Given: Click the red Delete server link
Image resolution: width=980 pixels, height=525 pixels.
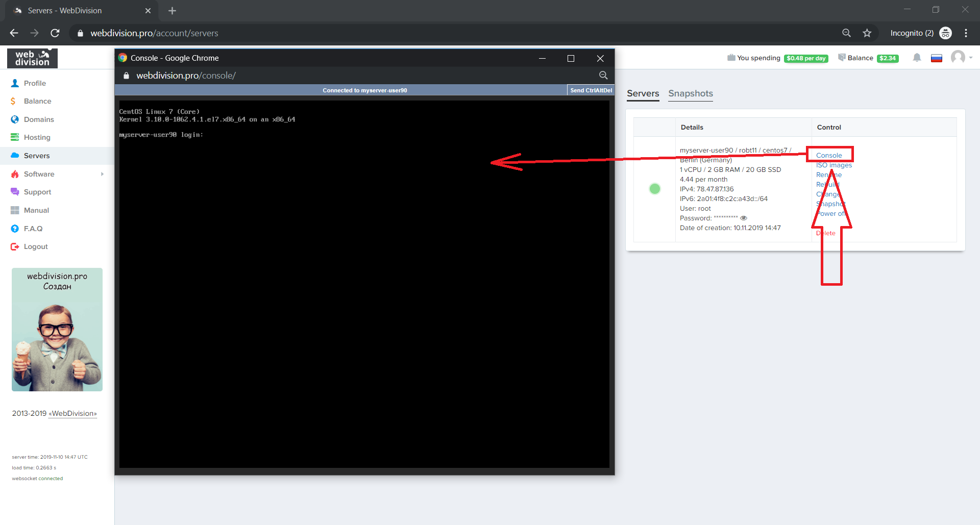Looking at the screenshot, I should pos(826,233).
